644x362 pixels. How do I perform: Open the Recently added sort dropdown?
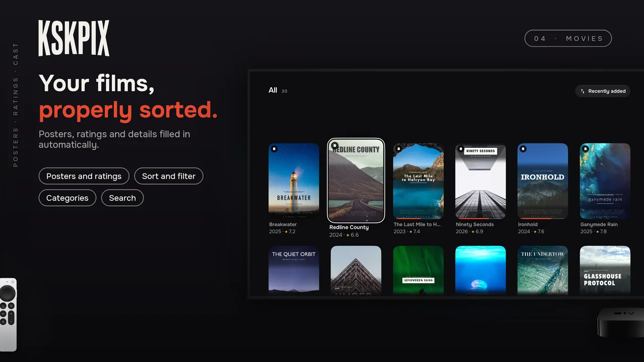click(603, 91)
